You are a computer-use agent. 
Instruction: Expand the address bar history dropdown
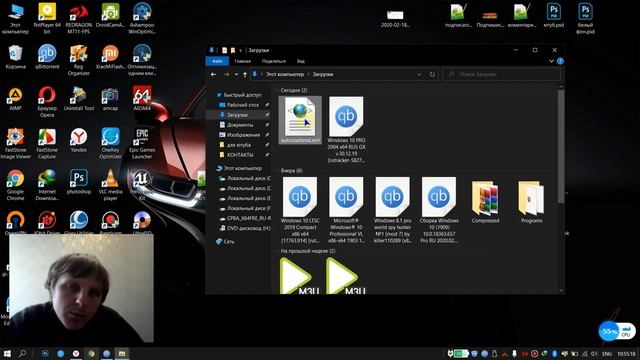pos(419,74)
